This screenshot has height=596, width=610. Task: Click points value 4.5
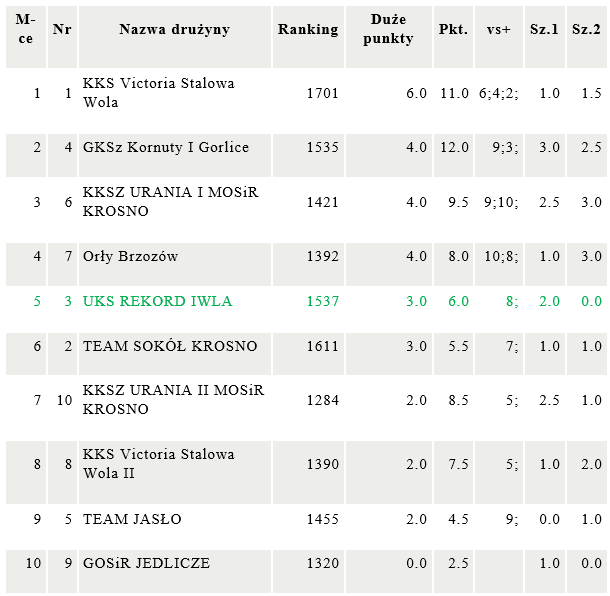coord(458,519)
